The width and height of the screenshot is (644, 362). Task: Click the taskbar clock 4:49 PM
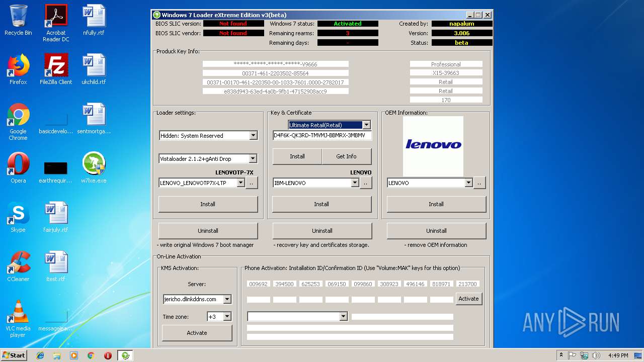(x=618, y=355)
